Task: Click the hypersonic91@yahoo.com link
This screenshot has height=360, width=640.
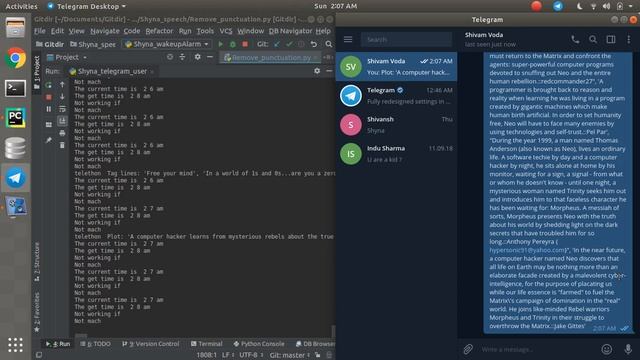Action: 527,250
